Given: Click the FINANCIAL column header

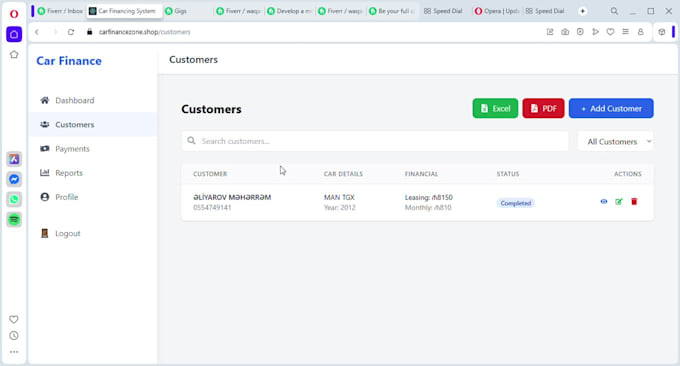Looking at the screenshot, I should coord(421,174).
